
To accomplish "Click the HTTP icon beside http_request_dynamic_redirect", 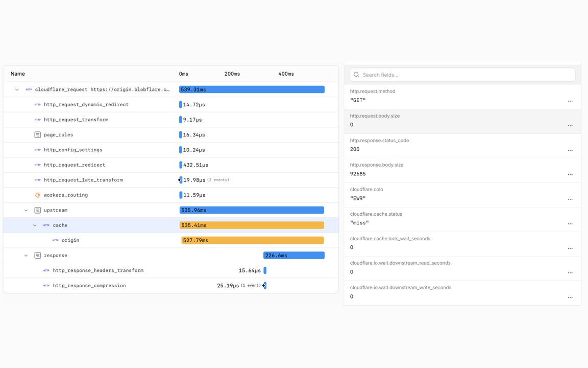I will pos(37,105).
